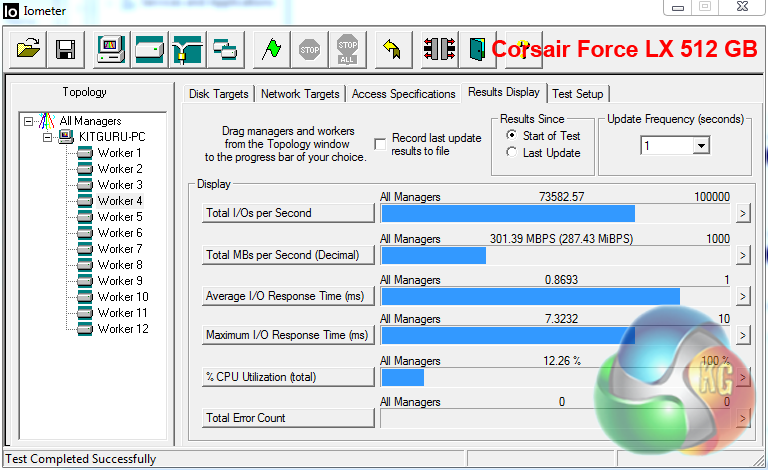Stop All tests icon

[347, 49]
